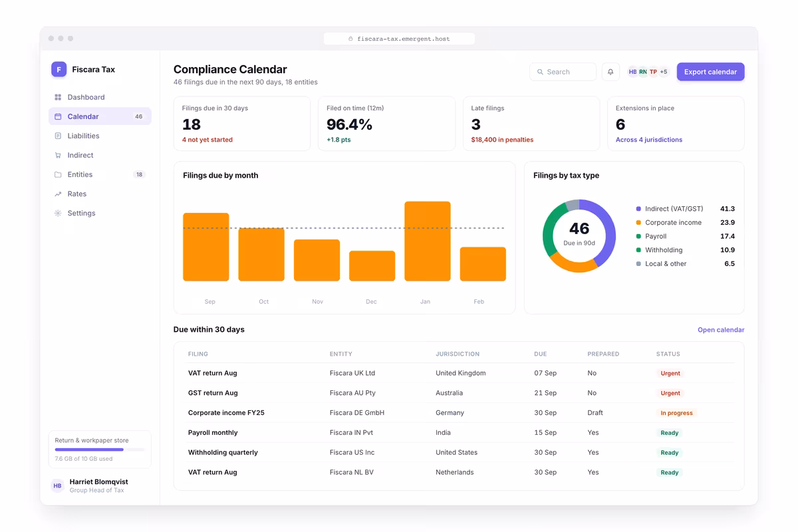798x532 pixels.
Task: Click the JURISDICTION column header
Action: tap(458, 354)
